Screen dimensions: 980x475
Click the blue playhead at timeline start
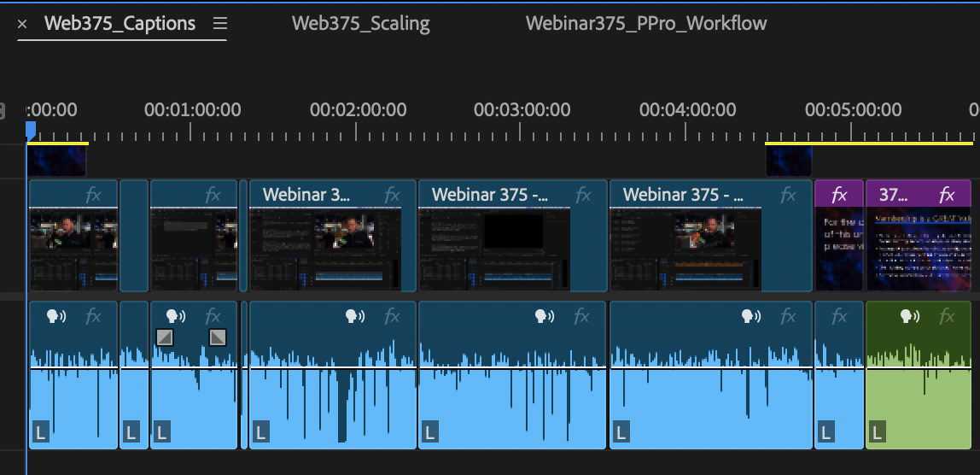pyautogui.click(x=31, y=130)
